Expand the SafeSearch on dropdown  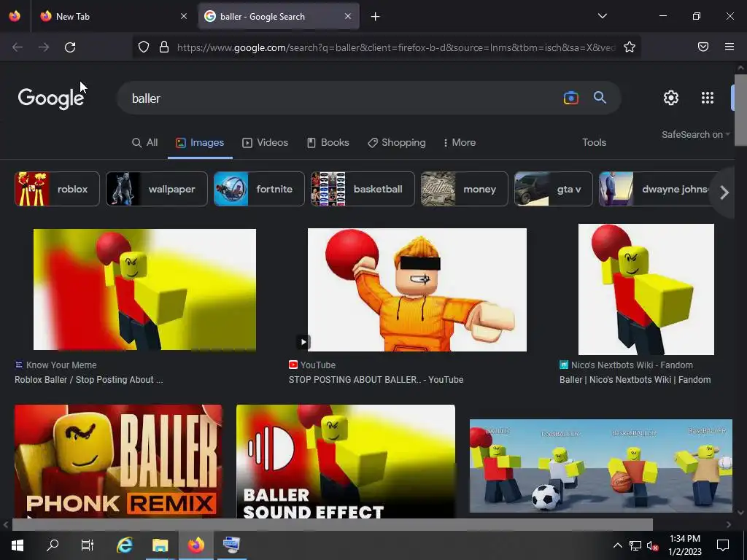[695, 135]
